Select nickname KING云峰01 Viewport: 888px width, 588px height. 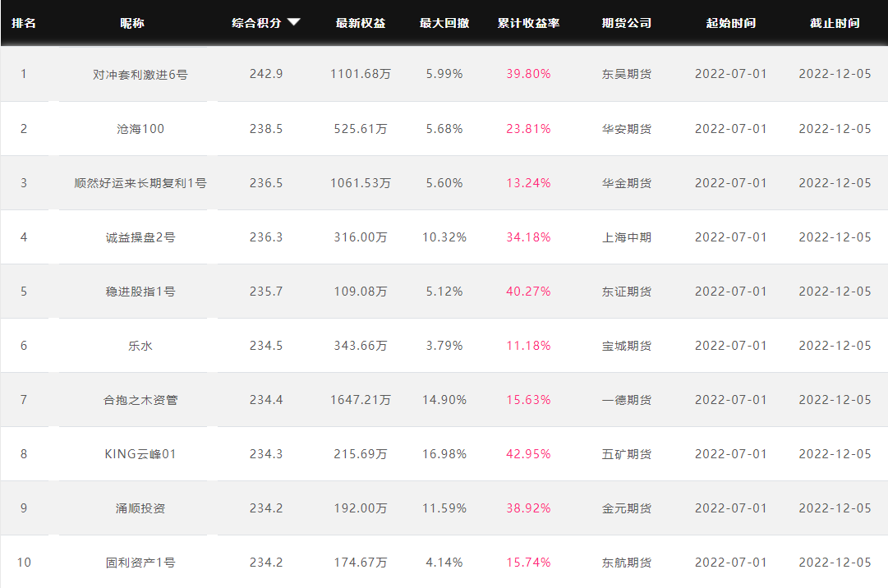click(140, 454)
